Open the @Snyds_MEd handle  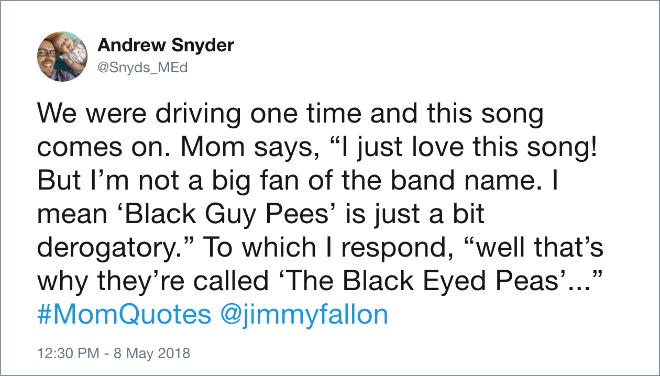click(142, 67)
